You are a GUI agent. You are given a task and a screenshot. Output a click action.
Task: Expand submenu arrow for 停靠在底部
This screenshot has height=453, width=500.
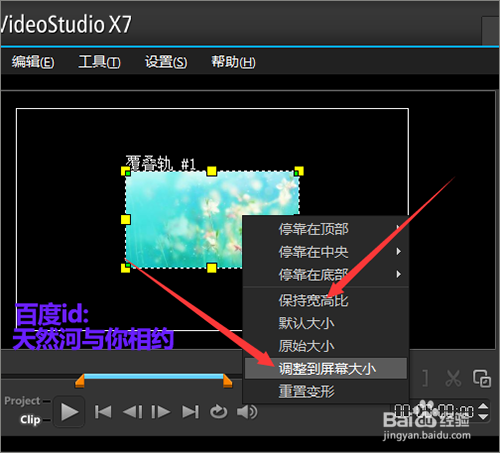[398, 274]
